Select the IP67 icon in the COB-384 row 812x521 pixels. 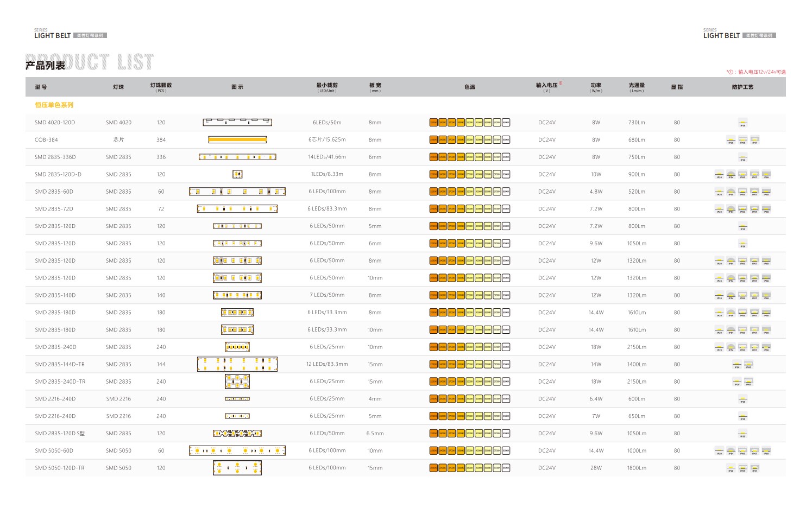(x=754, y=140)
